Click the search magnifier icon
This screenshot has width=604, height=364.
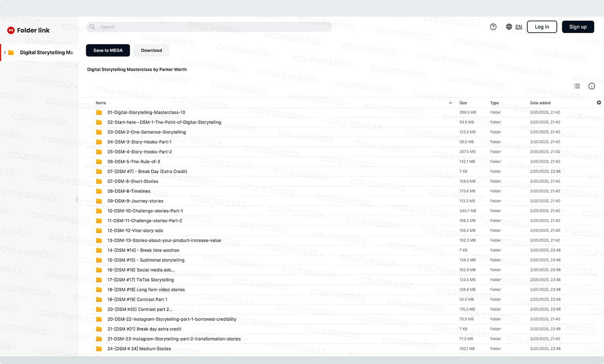(x=92, y=27)
